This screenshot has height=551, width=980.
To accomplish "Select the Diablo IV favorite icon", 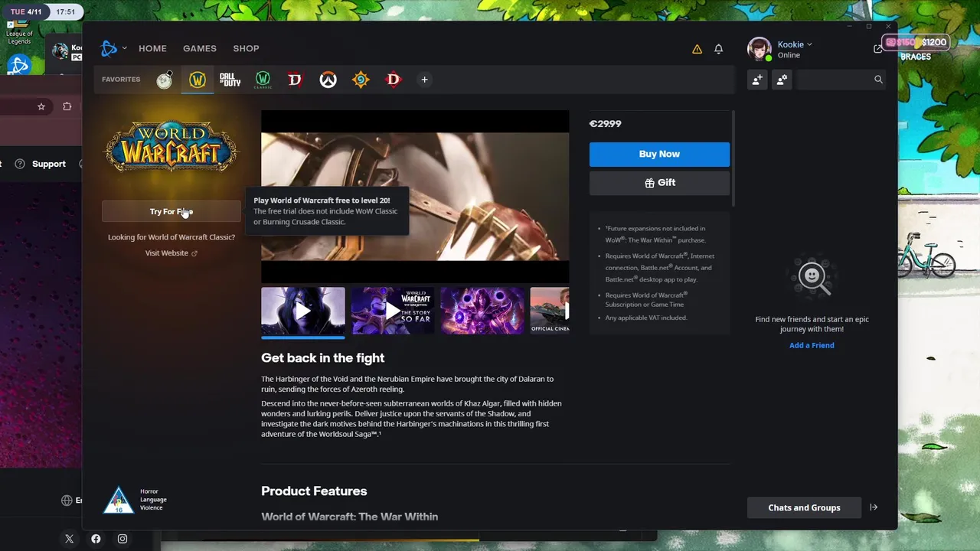I will [x=295, y=80].
